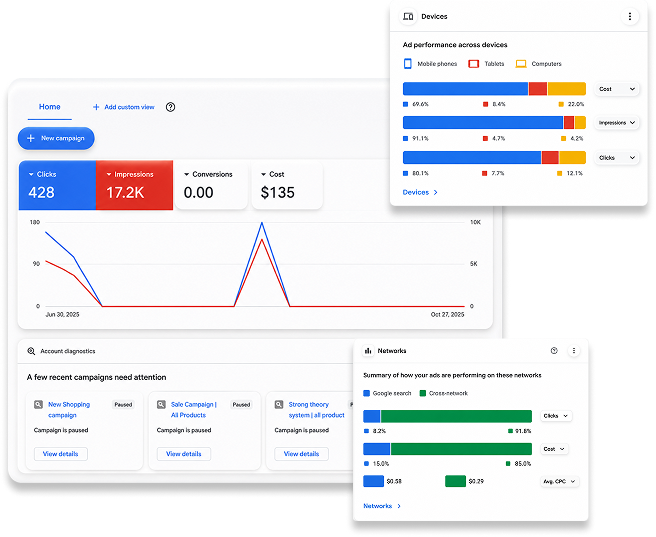Screen dimensions: 656x537
Task: Click the help question mark icon
Action: coord(170,107)
